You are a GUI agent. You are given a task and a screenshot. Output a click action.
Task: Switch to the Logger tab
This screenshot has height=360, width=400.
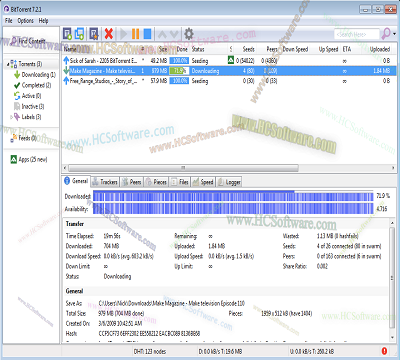point(229,182)
